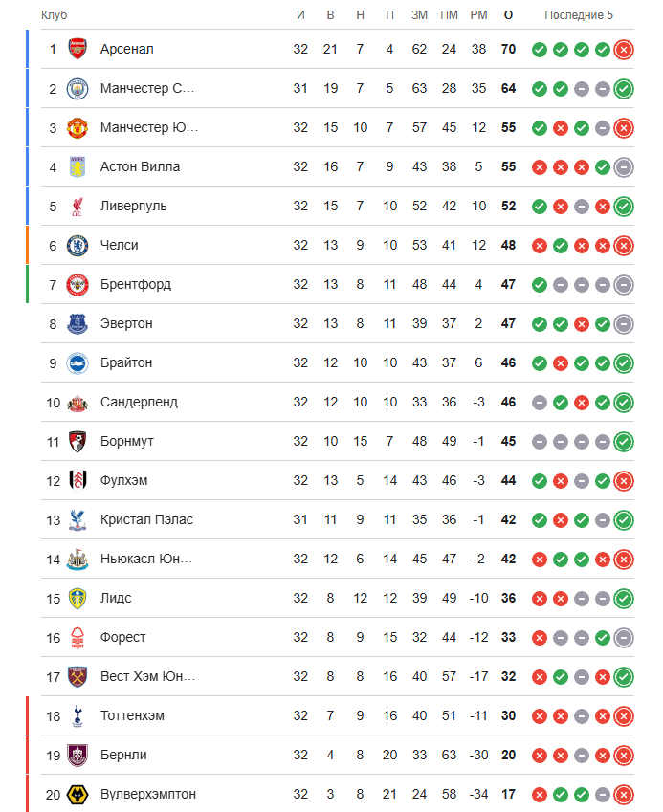Click the Liverpool club crest icon
663x812 pixels.
[77, 206]
